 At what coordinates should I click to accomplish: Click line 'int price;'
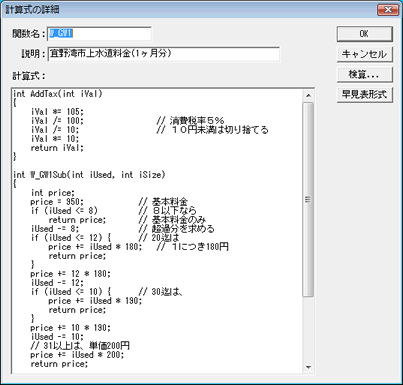[x=53, y=193]
